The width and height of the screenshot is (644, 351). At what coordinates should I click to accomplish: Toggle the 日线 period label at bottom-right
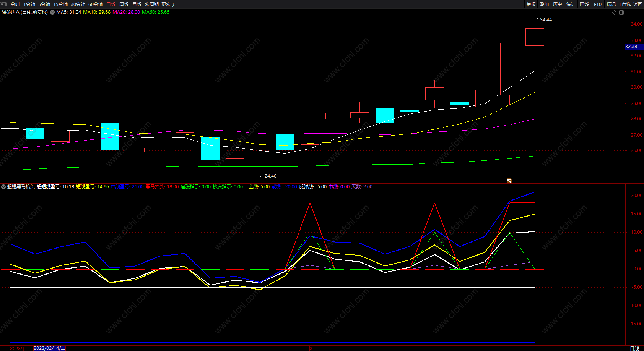click(x=634, y=348)
